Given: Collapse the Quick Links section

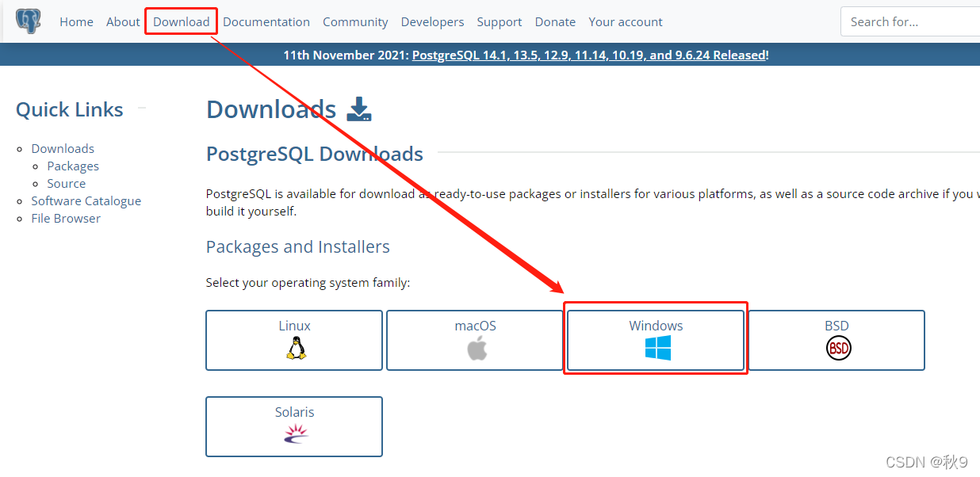Looking at the screenshot, I should coord(142,108).
